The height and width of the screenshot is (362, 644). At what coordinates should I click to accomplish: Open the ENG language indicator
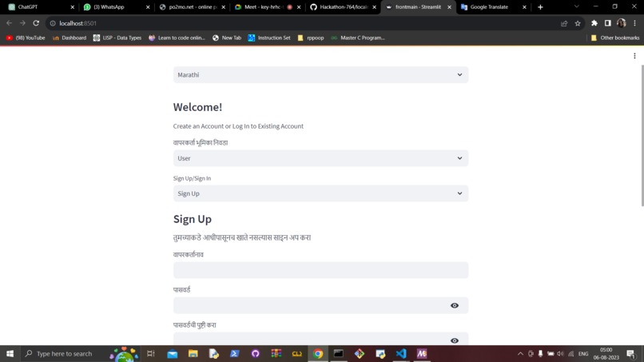[x=583, y=353]
